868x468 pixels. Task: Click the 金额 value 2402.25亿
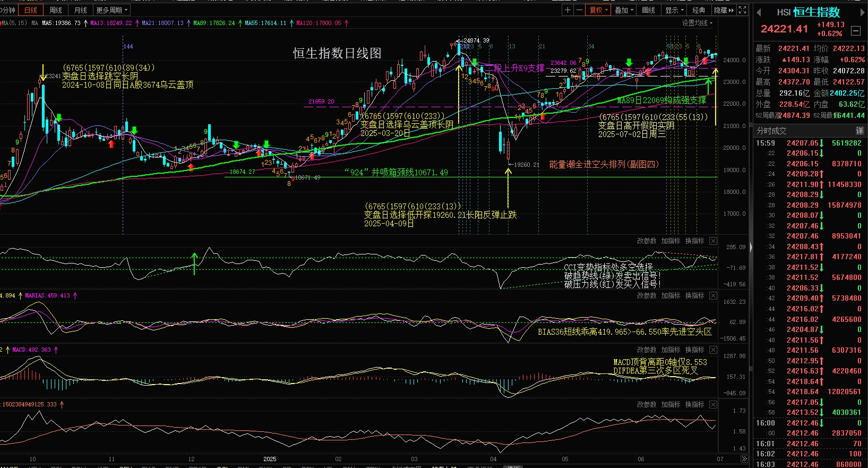tap(847, 93)
